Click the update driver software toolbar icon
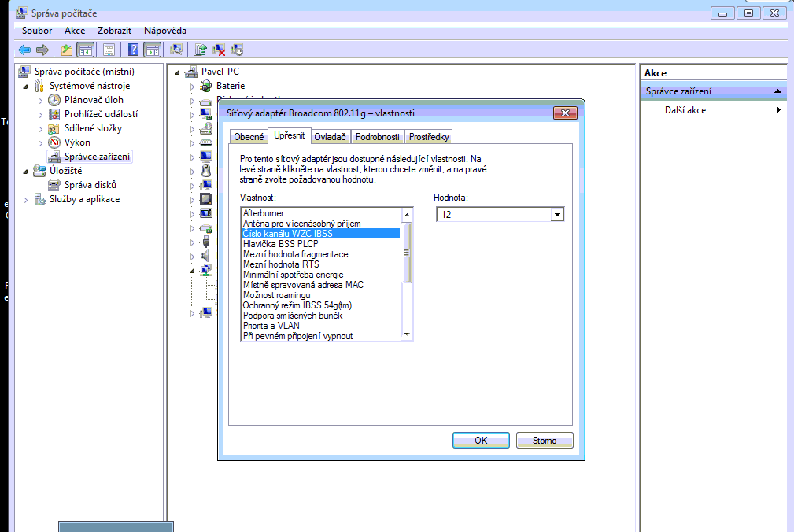The image size is (794, 532). 201,50
